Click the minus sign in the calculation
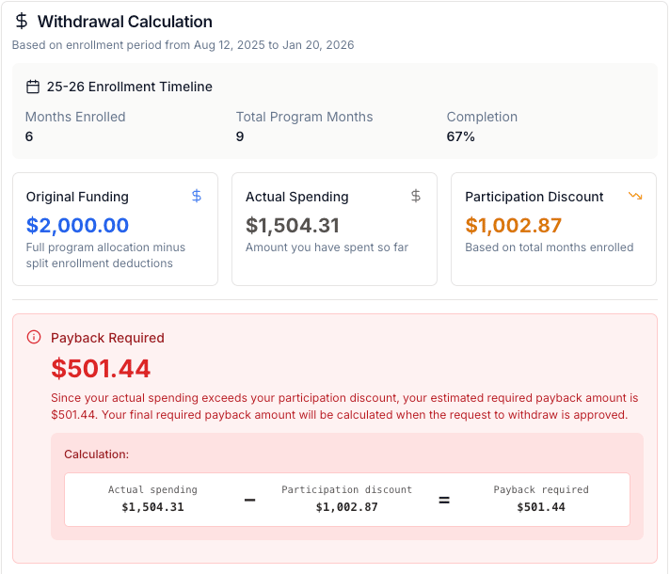The width and height of the screenshot is (670, 574). point(250,499)
